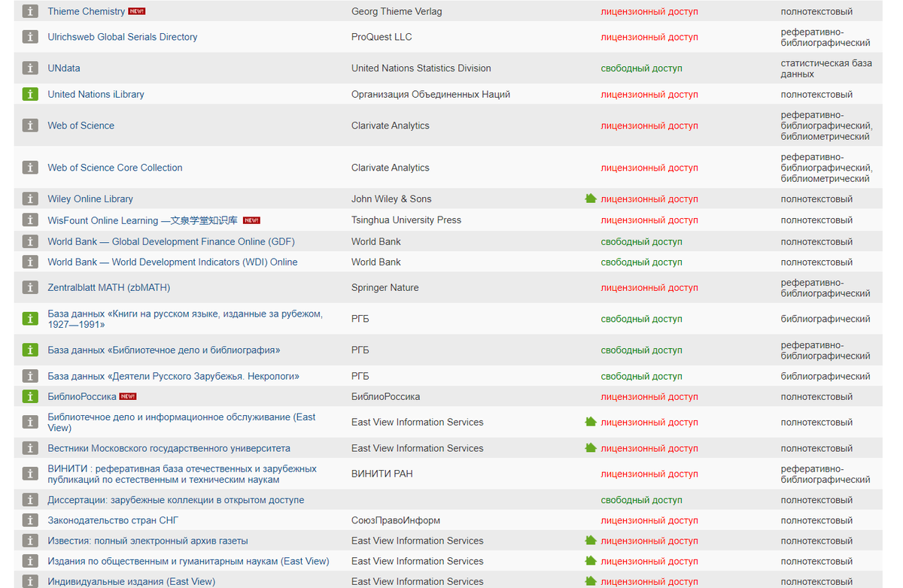The height and width of the screenshot is (588, 903).
Task: Click info icon for WisFount Online Learning
Action: [x=30, y=220]
